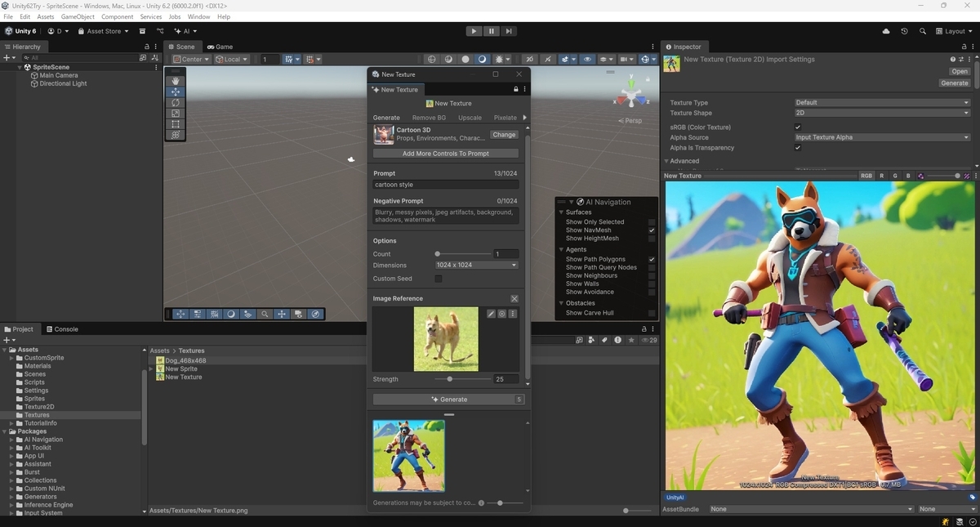The width and height of the screenshot is (980, 527).
Task: Open the GameObject menu
Action: click(78, 16)
